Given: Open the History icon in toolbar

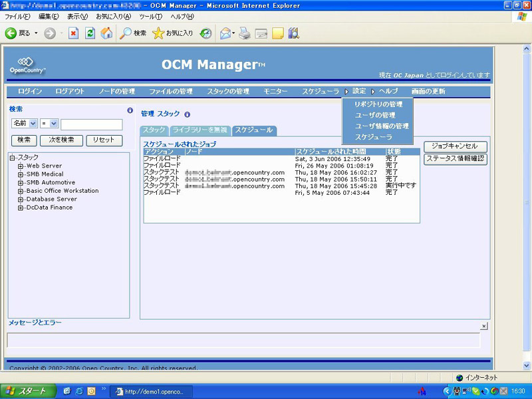Looking at the screenshot, I should (x=205, y=33).
